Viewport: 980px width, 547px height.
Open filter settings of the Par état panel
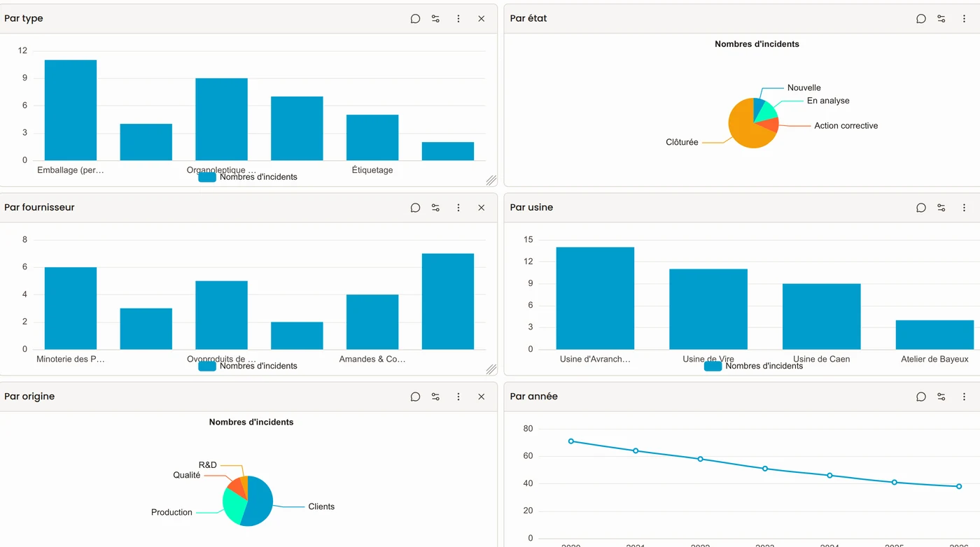pos(941,19)
